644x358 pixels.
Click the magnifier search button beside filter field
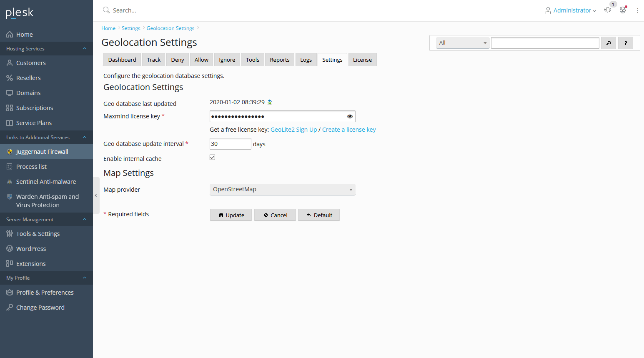(x=609, y=43)
